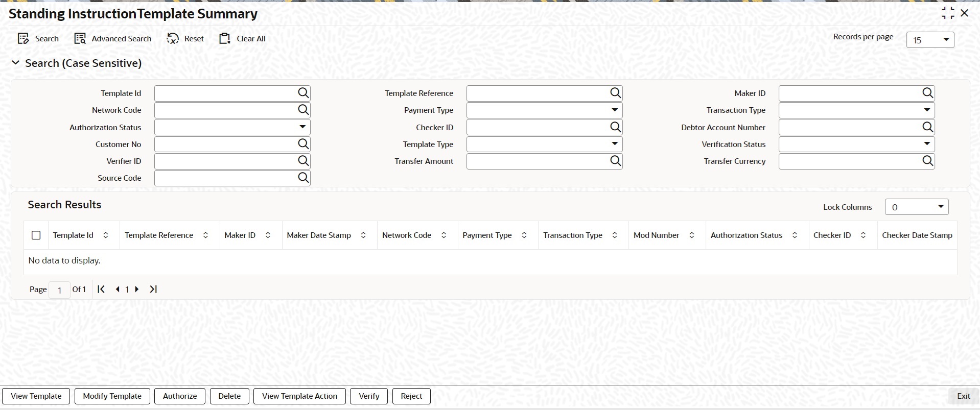Click the Checker Date Stamp column header
Viewport: 980px width, 410px height.
point(917,235)
